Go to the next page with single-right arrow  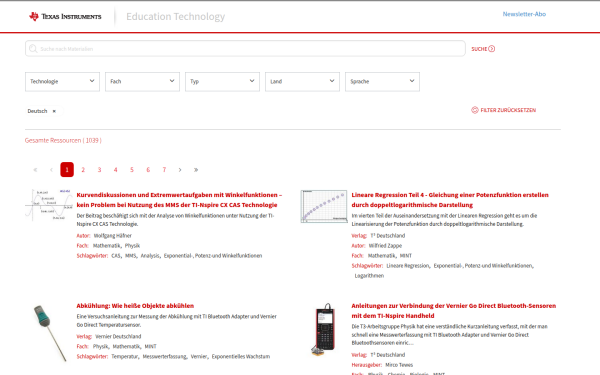pos(180,170)
